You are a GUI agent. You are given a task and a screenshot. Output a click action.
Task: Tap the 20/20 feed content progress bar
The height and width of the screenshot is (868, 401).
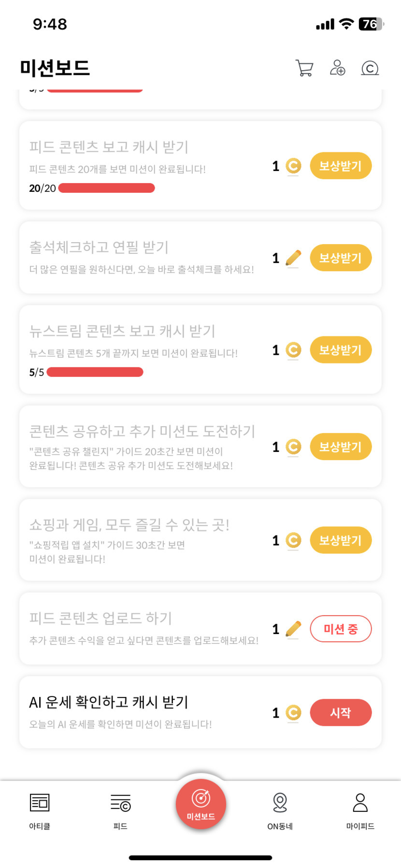(106, 188)
